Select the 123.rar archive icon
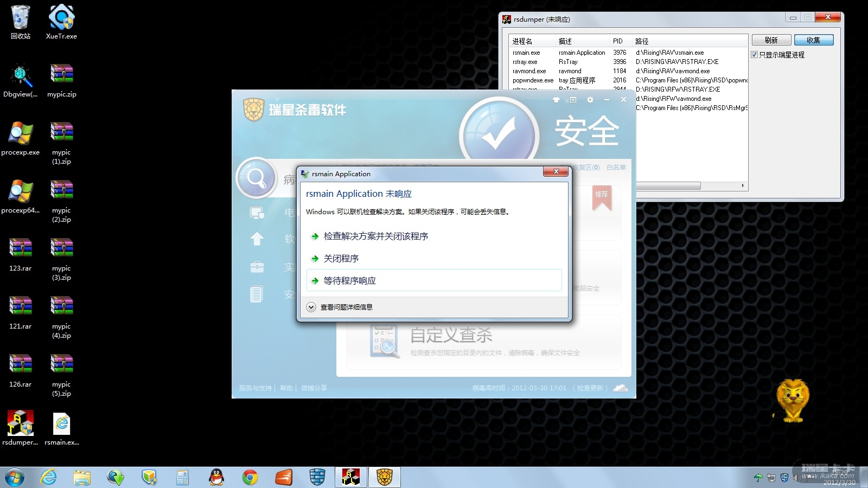This screenshot has width=868, height=488. 21,255
